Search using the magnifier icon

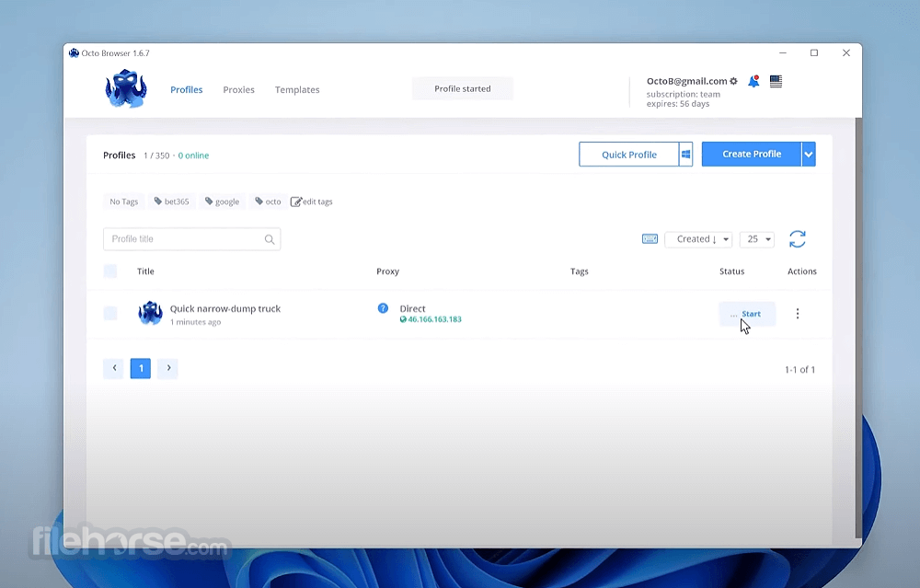point(270,239)
